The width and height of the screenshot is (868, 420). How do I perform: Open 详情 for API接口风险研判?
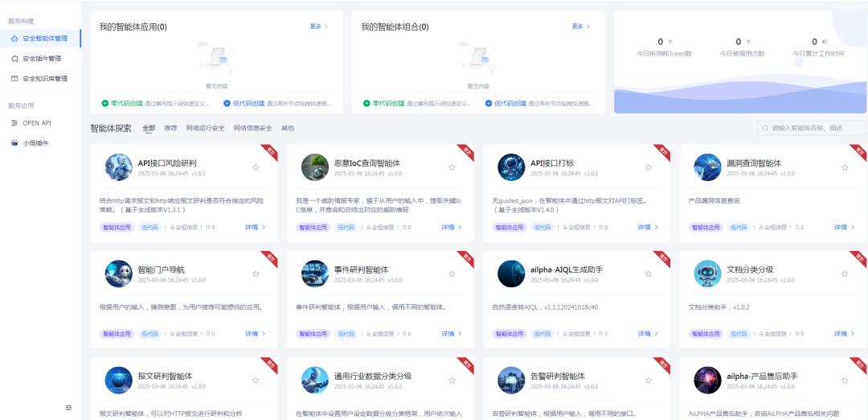pyautogui.click(x=256, y=227)
